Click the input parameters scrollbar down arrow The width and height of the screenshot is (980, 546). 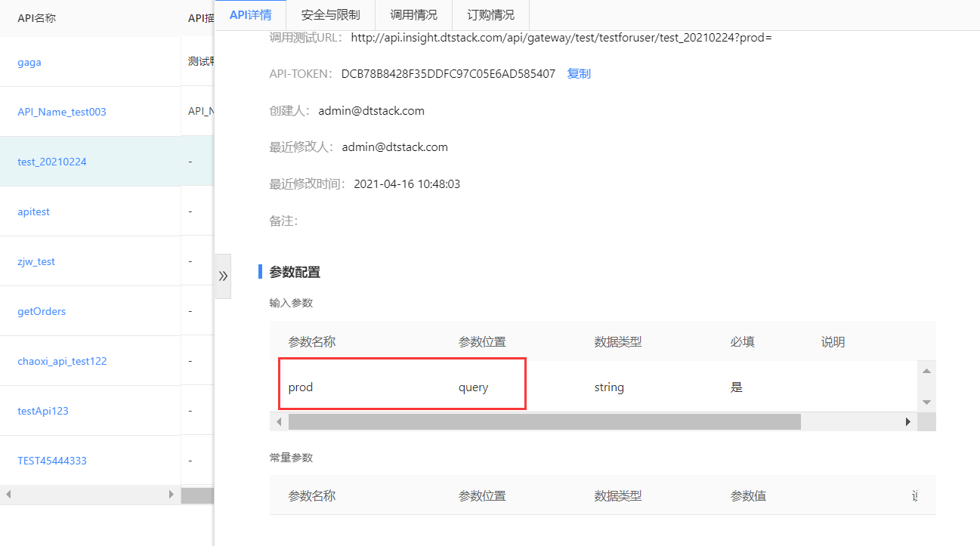tap(926, 403)
